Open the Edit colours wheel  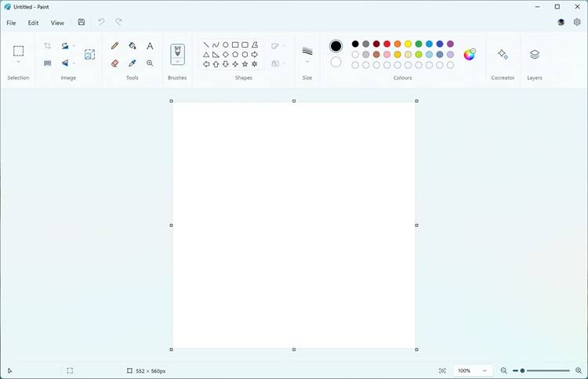coord(469,54)
